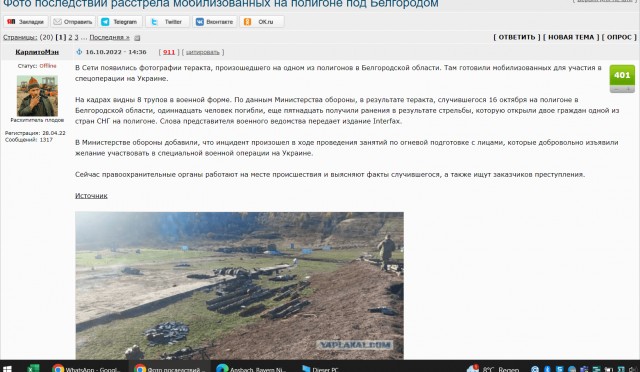Click the post date 16.10.2022 - 14:36
Screen dimensions: 640x372
coord(116,52)
